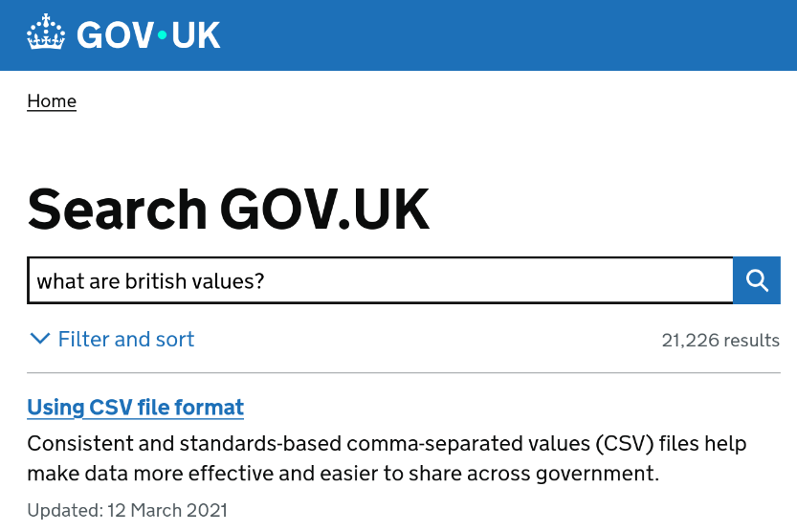Click the divider line above search results
This screenshot has width=797, height=532.
pyautogui.click(x=403, y=372)
